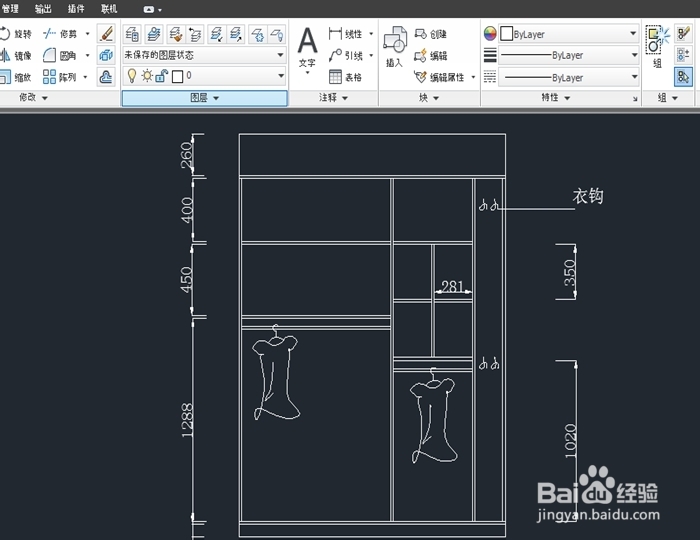Screen dimensions: 700x540
Task: Click layer 0 color swatch
Action: (177, 76)
